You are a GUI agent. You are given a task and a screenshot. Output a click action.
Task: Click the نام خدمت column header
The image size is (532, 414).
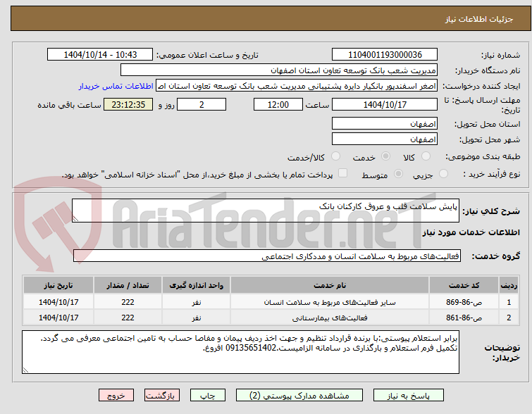tap(330, 285)
